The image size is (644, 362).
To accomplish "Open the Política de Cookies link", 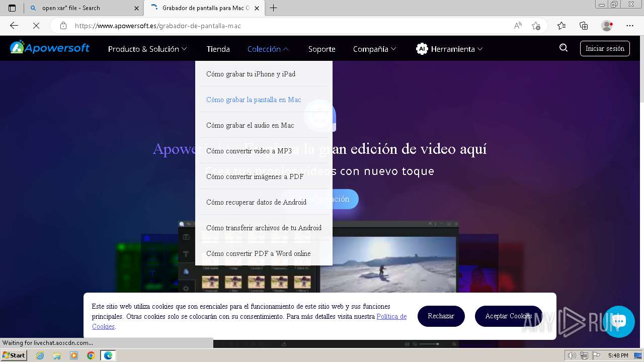I will click(x=391, y=317).
